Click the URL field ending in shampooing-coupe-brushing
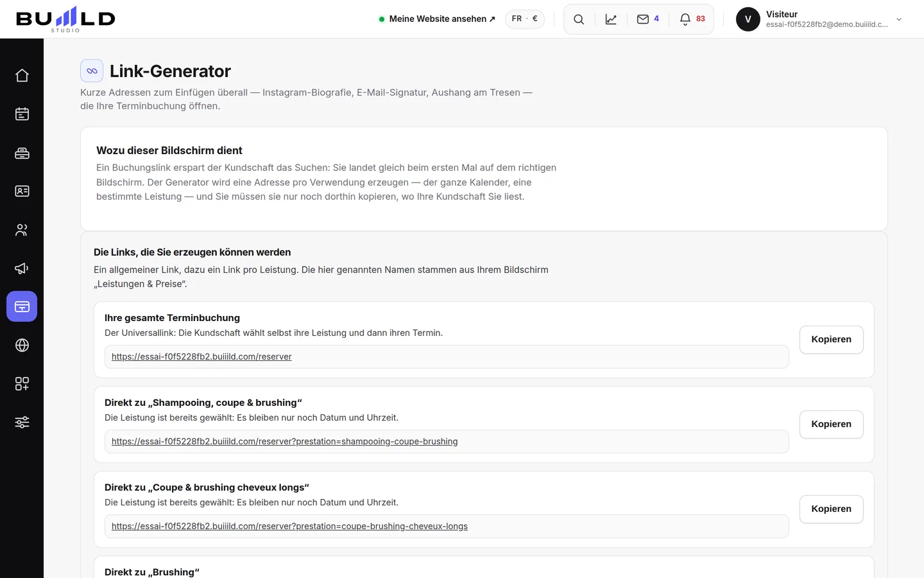Viewport: 924px width, 578px height. pyautogui.click(x=447, y=441)
